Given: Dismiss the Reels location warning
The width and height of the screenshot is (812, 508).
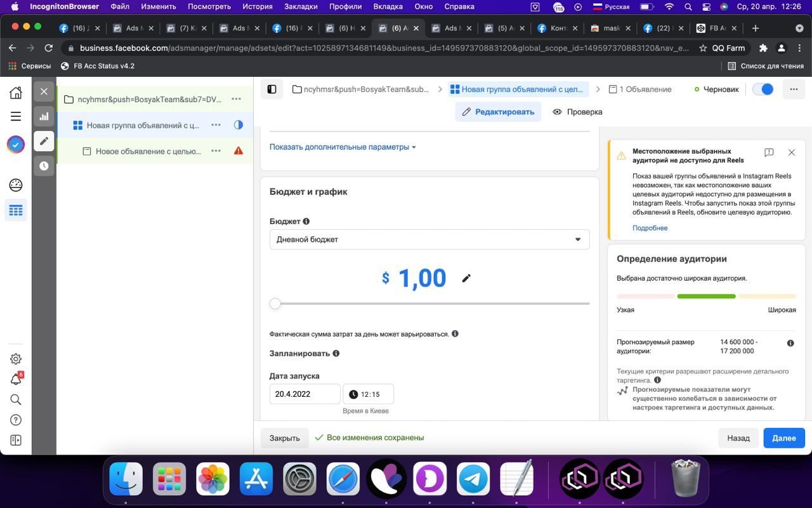Looking at the screenshot, I should point(792,152).
